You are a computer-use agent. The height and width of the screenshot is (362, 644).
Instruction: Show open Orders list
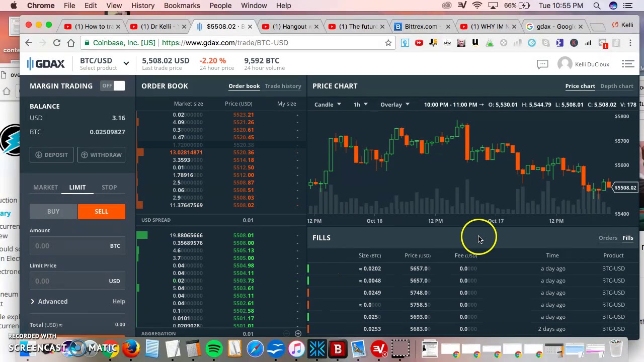pyautogui.click(x=608, y=238)
